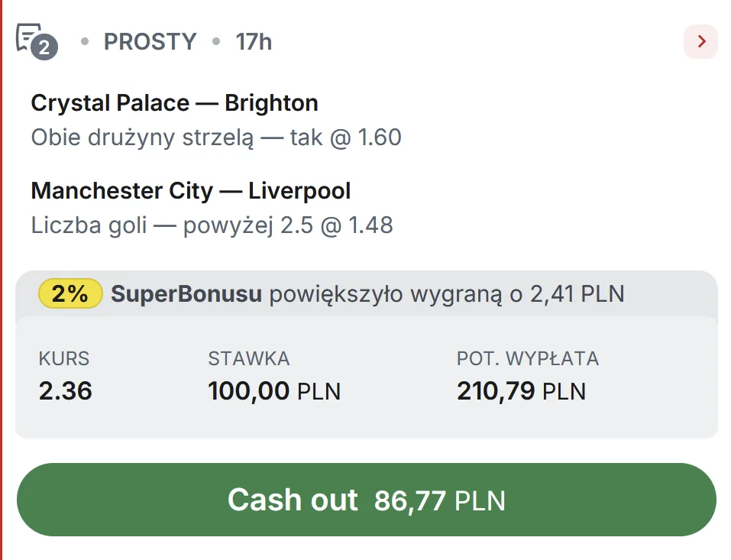The image size is (731, 560).
Task: Click the POT. WYPŁATA label
Action: 527,358
